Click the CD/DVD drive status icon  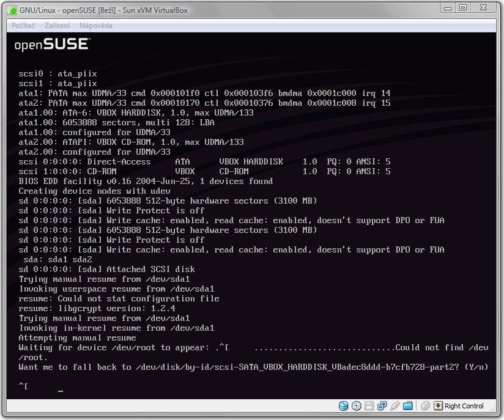coord(356,406)
